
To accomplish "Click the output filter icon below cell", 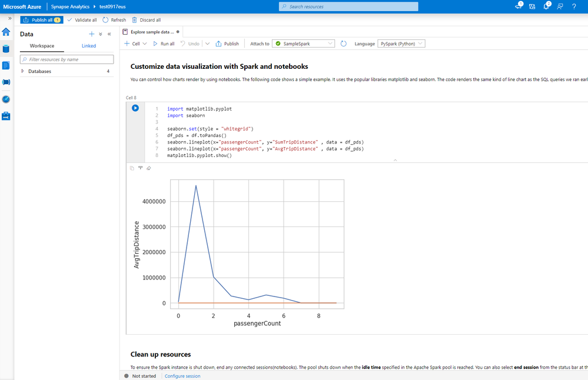I will pos(140,168).
